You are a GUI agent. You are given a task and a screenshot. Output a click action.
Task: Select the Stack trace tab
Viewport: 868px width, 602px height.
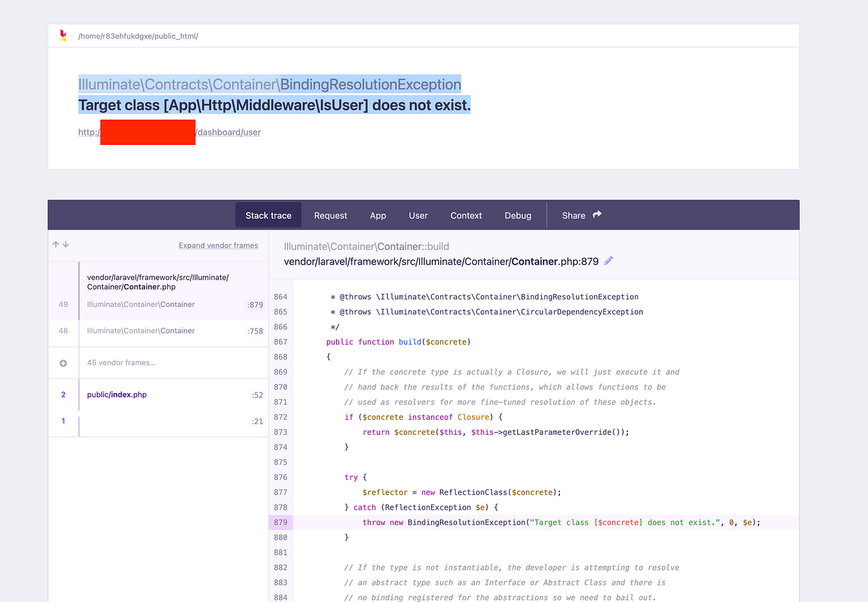(x=268, y=215)
